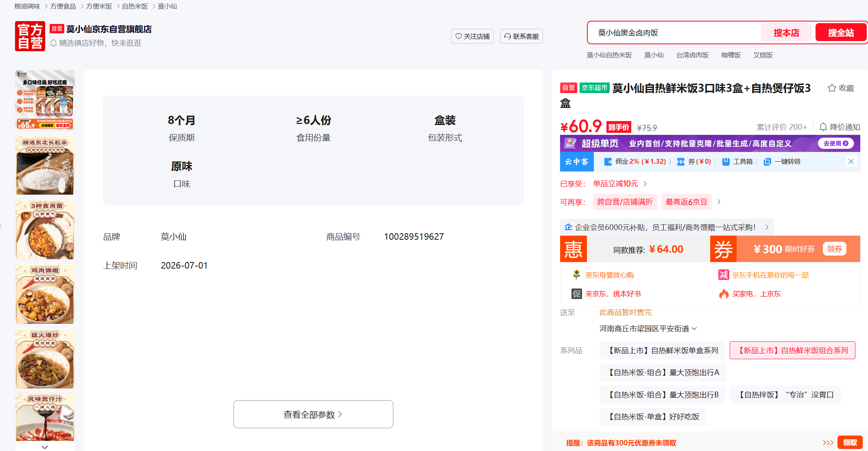The image size is (868, 451).
Task: Go to 莫小仙 breadcrumb brand
Action: 167,7
